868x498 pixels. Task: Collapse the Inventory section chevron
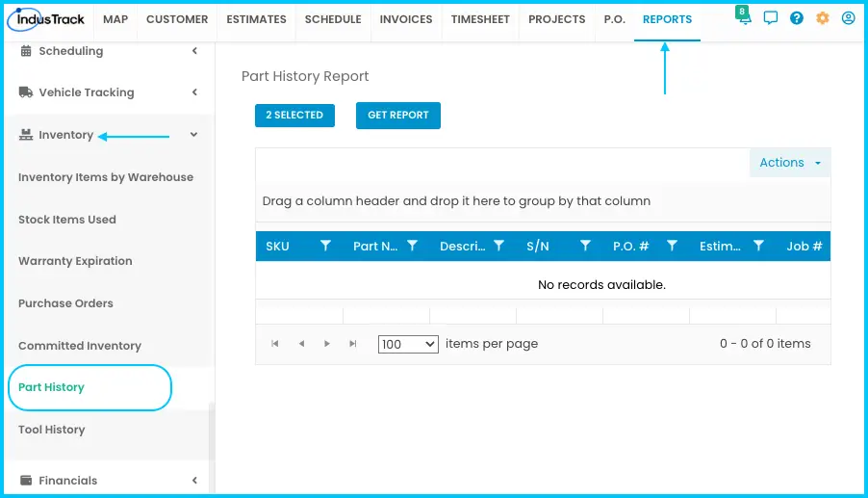[x=193, y=135]
